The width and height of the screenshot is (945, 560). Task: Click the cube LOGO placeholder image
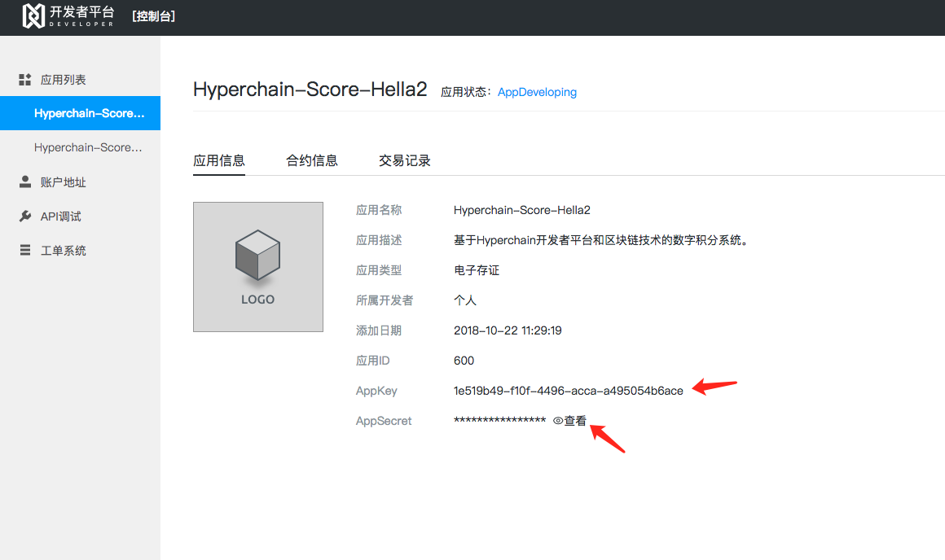258,267
